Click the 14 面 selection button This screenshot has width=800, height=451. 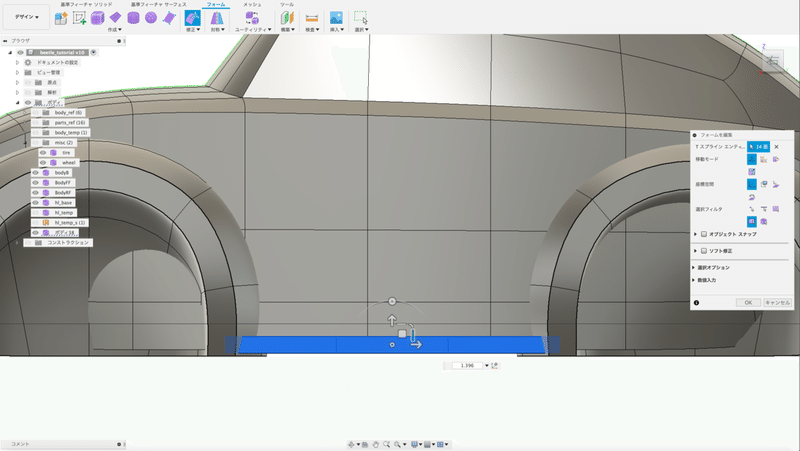click(x=758, y=146)
